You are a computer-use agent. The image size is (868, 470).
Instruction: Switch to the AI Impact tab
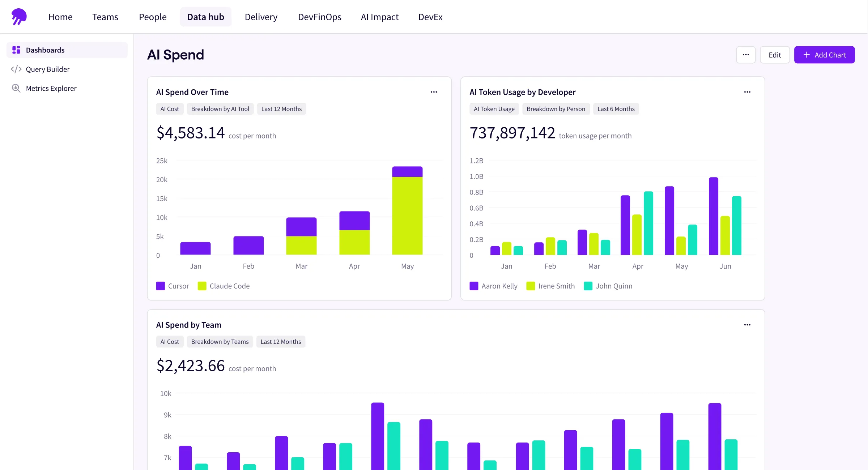click(380, 17)
